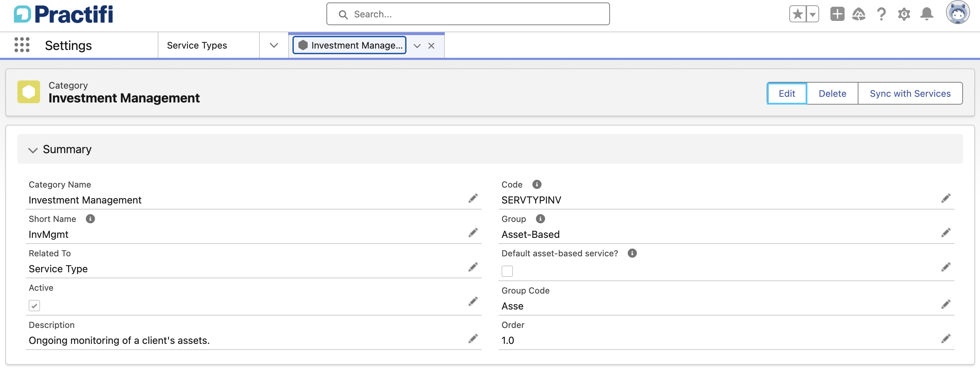Screen dimensions: 980x368
Task: Open the Global Actions plus icon
Action: [837, 14]
